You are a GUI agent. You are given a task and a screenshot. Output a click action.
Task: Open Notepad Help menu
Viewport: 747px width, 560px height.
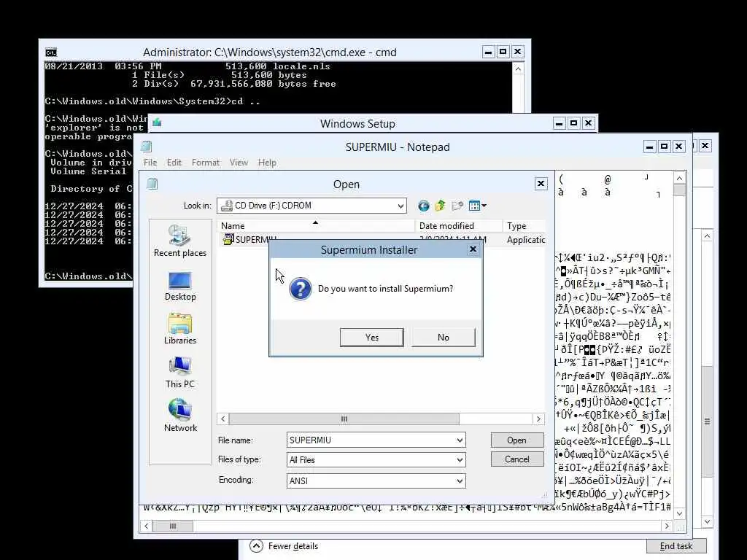[x=267, y=163]
